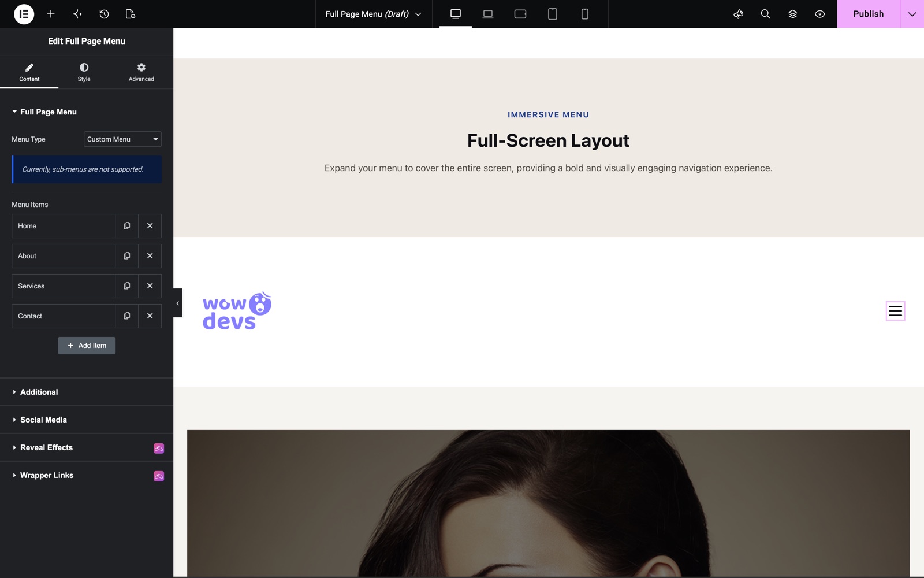Screen dimensions: 924x578
Task: Collapse the Full Page Menu section
Action: point(87,112)
